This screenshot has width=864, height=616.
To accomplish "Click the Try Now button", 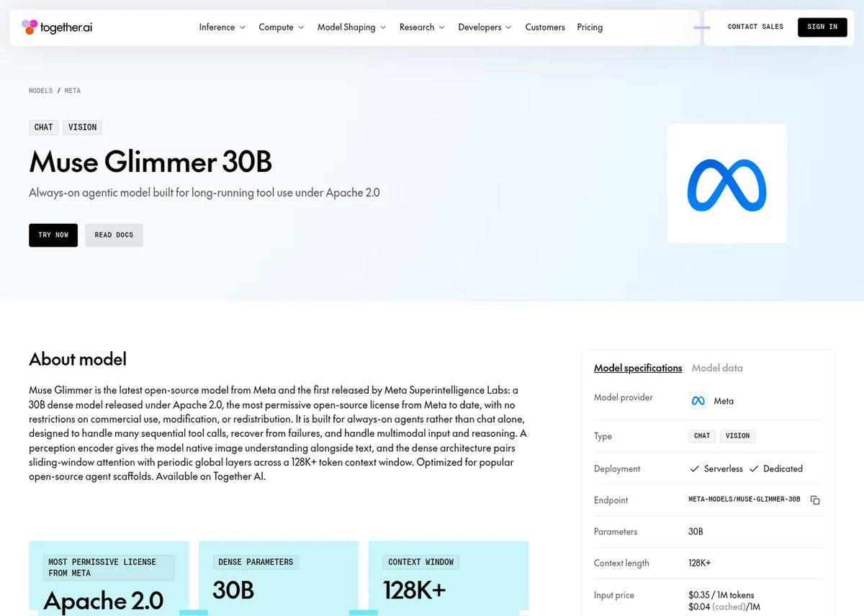I will [53, 235].
